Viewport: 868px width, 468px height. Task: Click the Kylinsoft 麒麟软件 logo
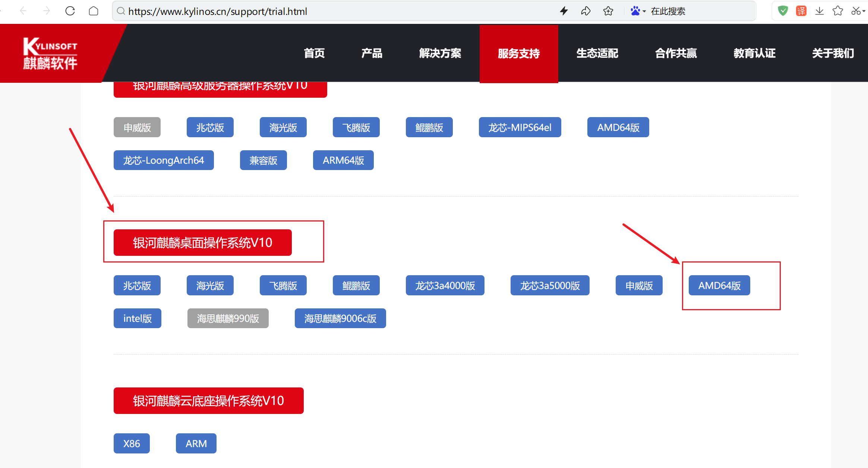coord(50,54)
